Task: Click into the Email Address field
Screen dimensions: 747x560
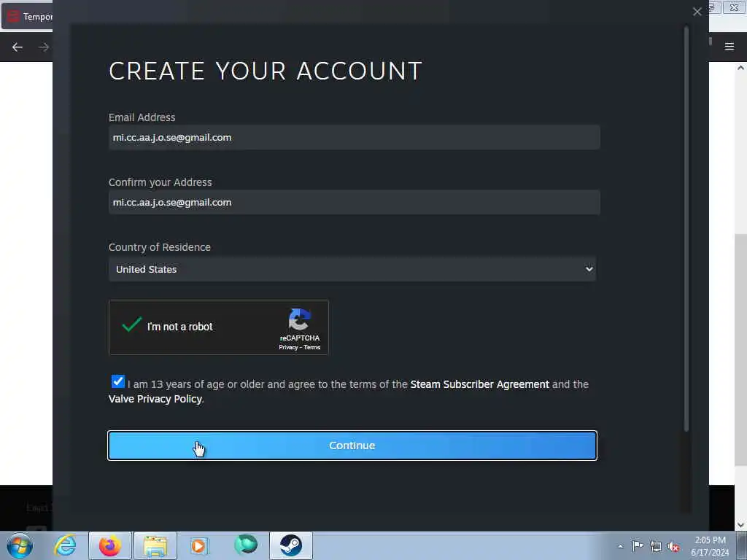Action: pyautogui.click(x=354, y=138)
